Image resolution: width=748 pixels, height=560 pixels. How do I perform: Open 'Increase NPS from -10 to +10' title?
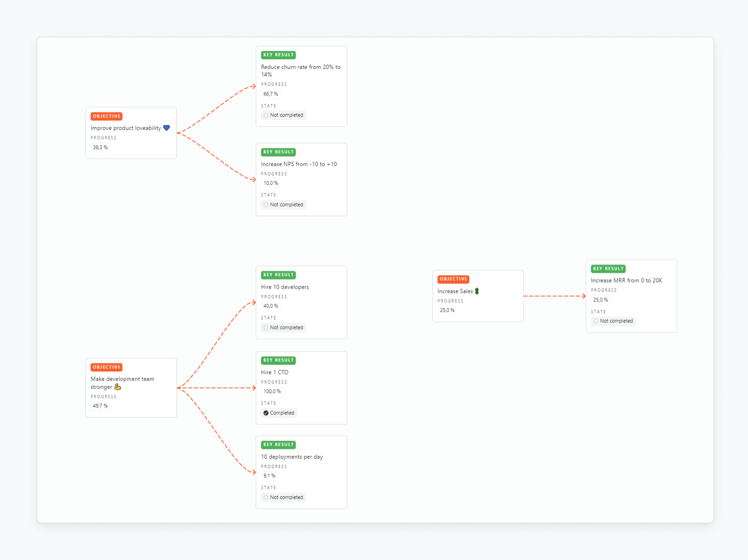299,164
